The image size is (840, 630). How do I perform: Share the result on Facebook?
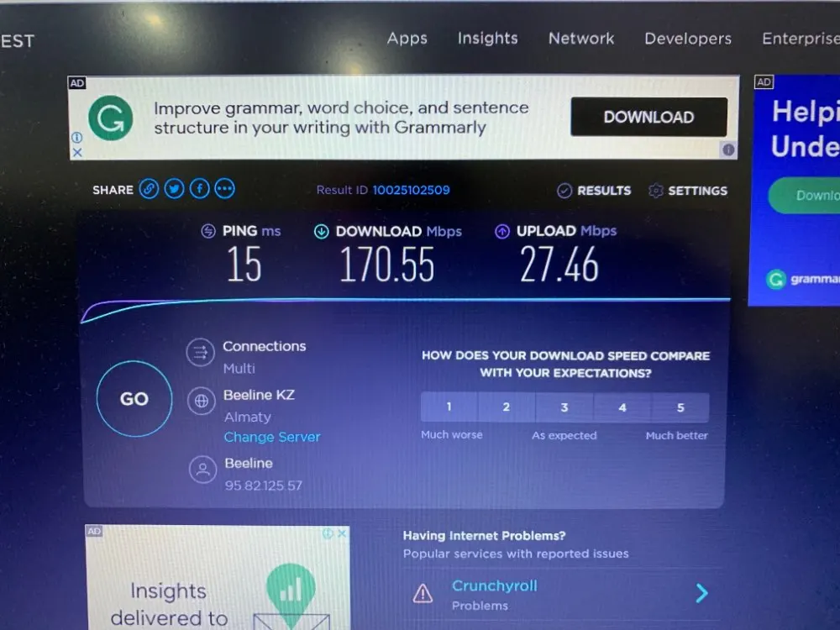tap(199, 189)
